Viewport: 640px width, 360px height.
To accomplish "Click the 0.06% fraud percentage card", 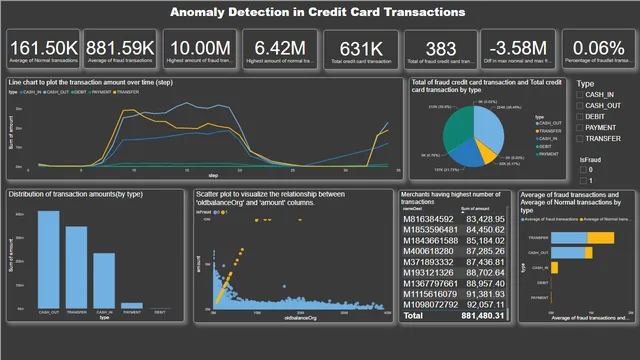I will (x=598, y=49).
